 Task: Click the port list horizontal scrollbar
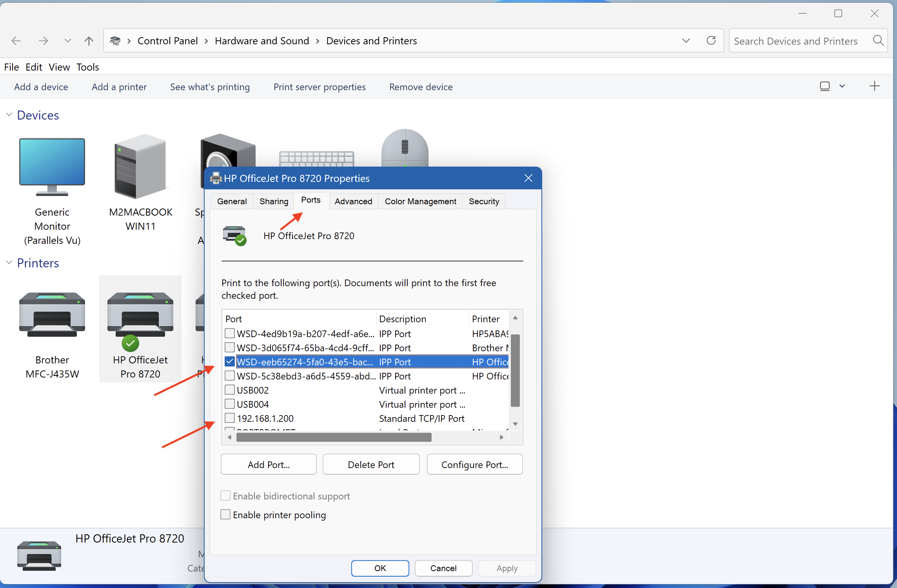coord(334,437)
